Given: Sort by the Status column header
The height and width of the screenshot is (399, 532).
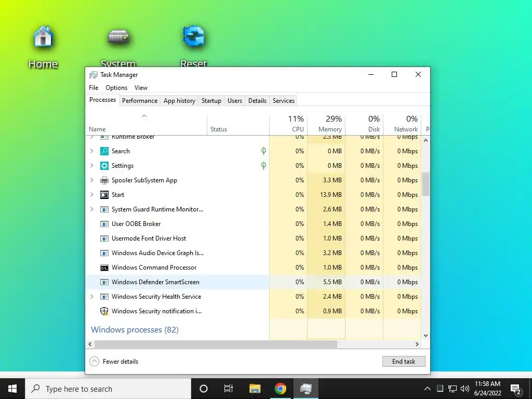Looking at the screenshot, I should (238, 125).
